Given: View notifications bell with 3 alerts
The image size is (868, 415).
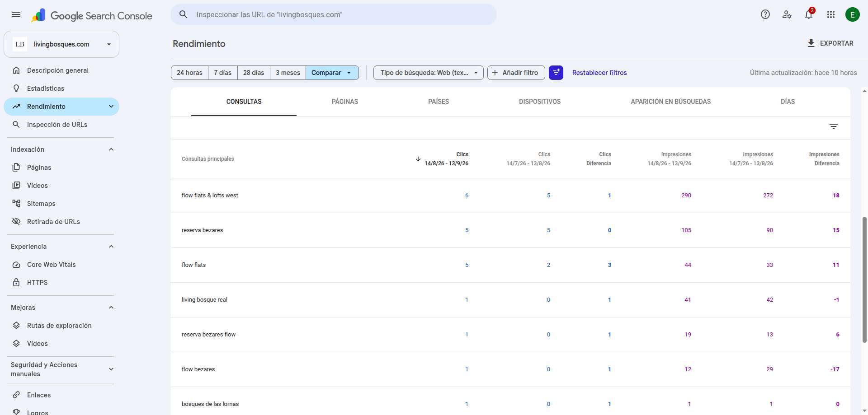Looking at the screenshot, I should tap(809, 14).
